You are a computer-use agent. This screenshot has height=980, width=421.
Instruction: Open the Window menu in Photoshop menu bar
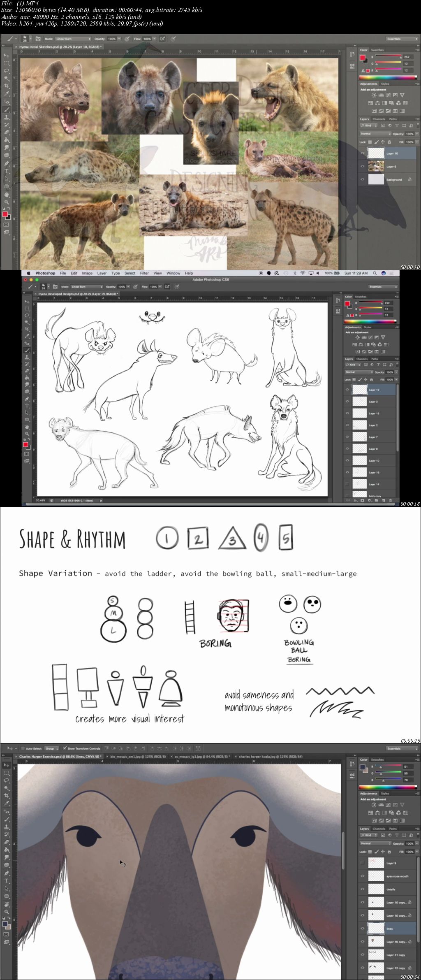pyautogui.click(x=173, y=273)
